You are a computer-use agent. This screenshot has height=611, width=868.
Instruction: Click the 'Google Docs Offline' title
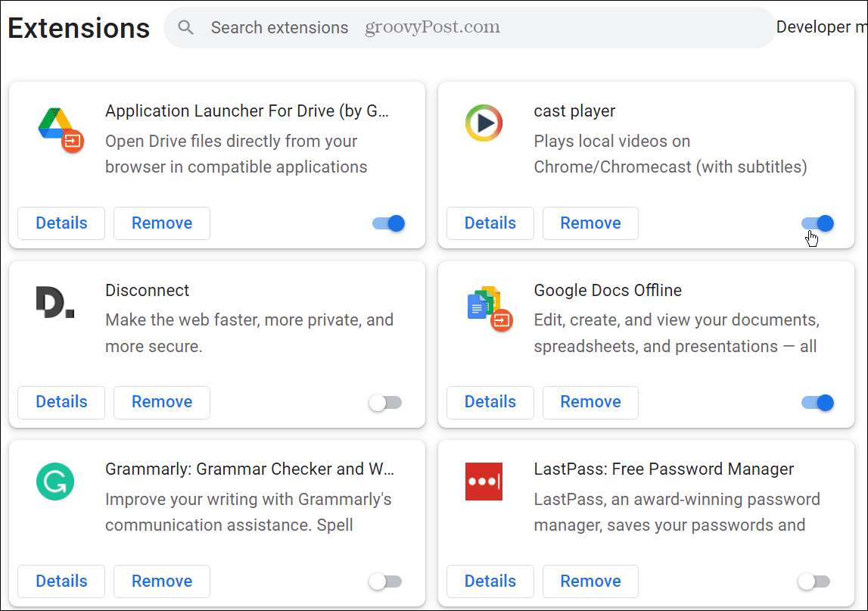pos(607,290)
